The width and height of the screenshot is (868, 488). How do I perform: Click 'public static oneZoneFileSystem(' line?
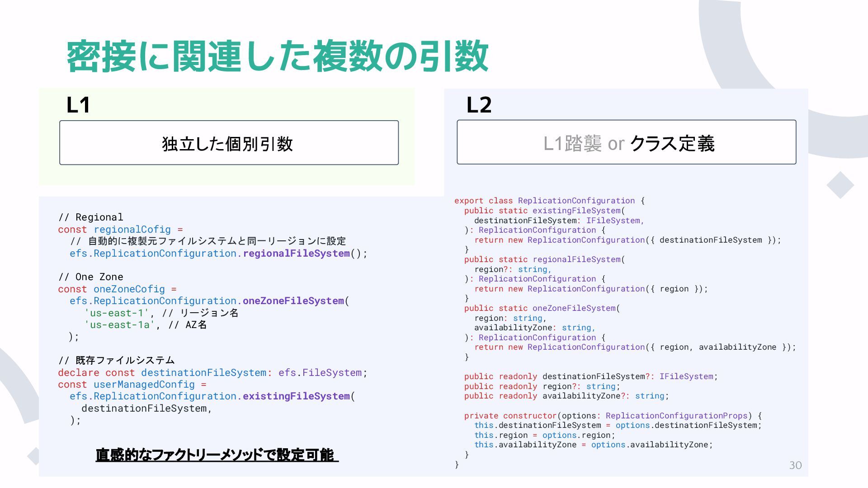coord(542,308)
